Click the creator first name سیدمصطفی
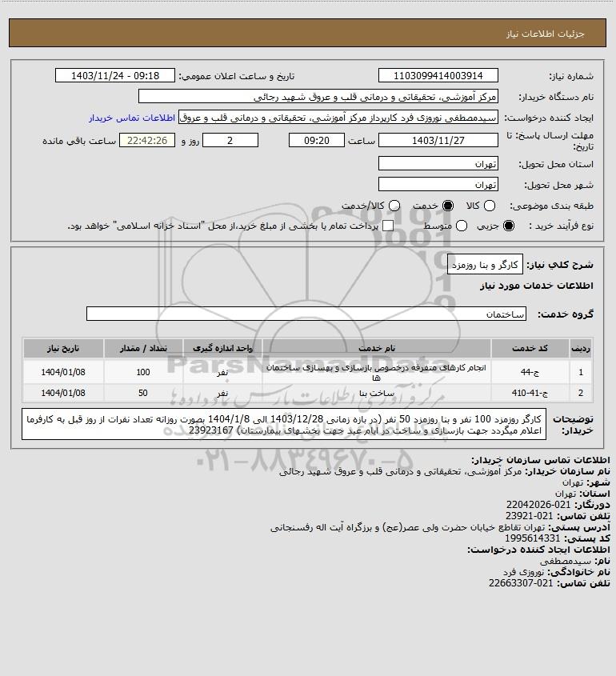Screen dimensions: 616x676 point(565,561)
